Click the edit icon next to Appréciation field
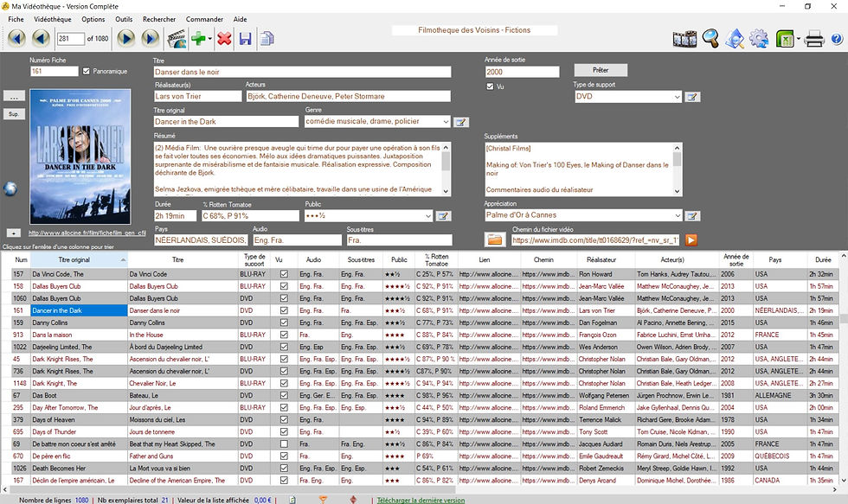Viewport: 848px width, 504px height. (692, 216)
